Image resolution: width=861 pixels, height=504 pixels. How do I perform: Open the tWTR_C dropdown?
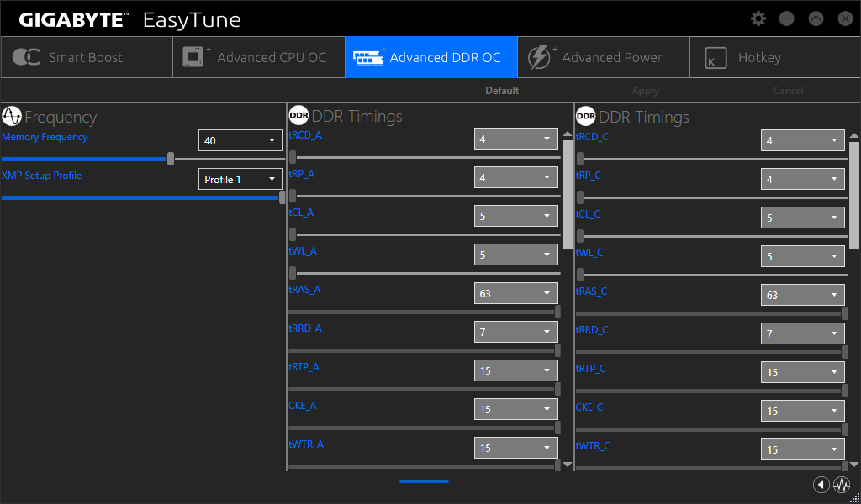(803, 449)
